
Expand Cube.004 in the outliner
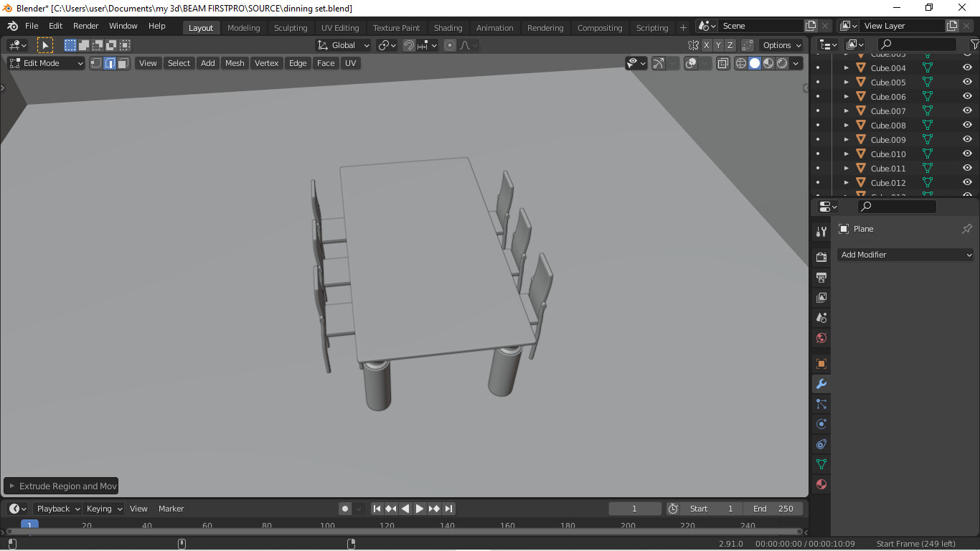point(846,67)
